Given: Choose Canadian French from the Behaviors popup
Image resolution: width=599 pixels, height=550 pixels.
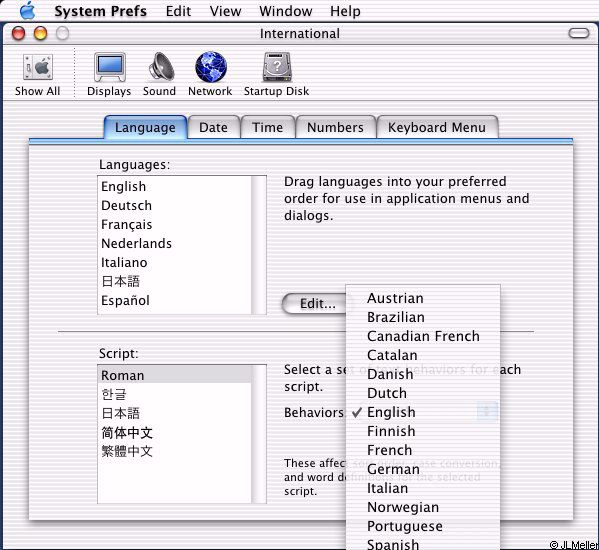Looking at the screenshot, I should tap(423, 336).
